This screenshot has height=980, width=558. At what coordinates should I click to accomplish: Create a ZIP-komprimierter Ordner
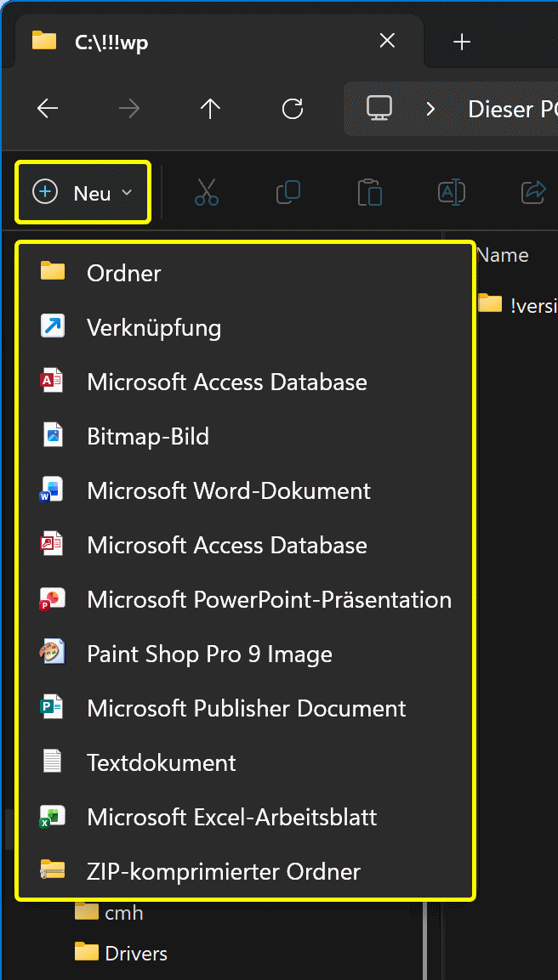[x=224, y=871]
